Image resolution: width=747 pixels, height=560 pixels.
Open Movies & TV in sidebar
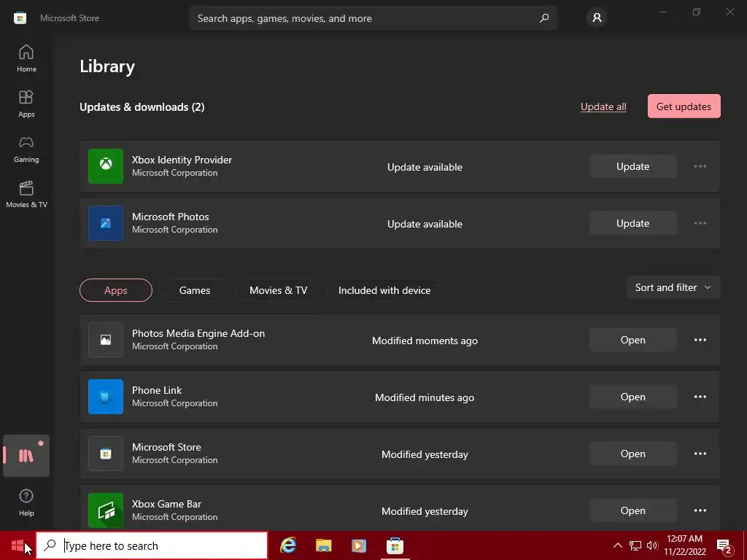point(26,194)
